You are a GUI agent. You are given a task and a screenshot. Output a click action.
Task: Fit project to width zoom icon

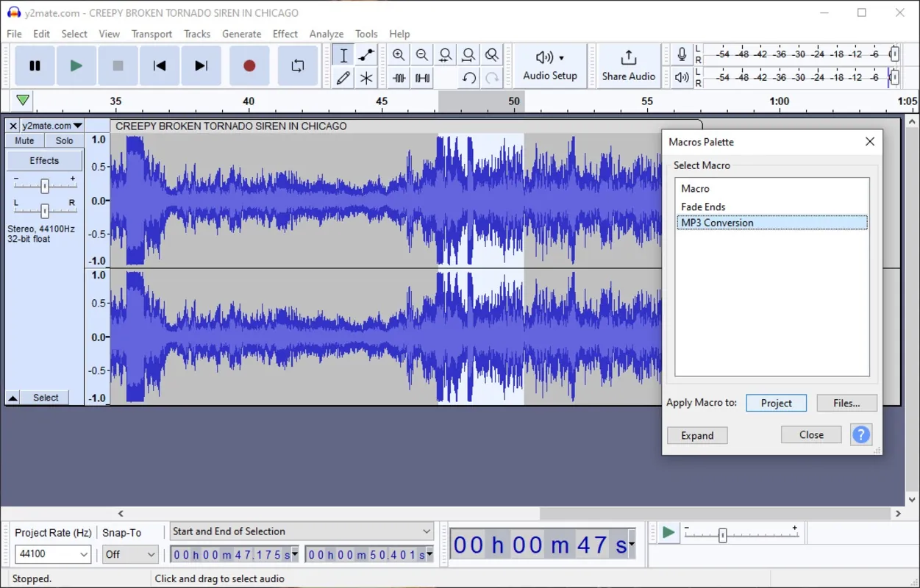click(468, 55)
